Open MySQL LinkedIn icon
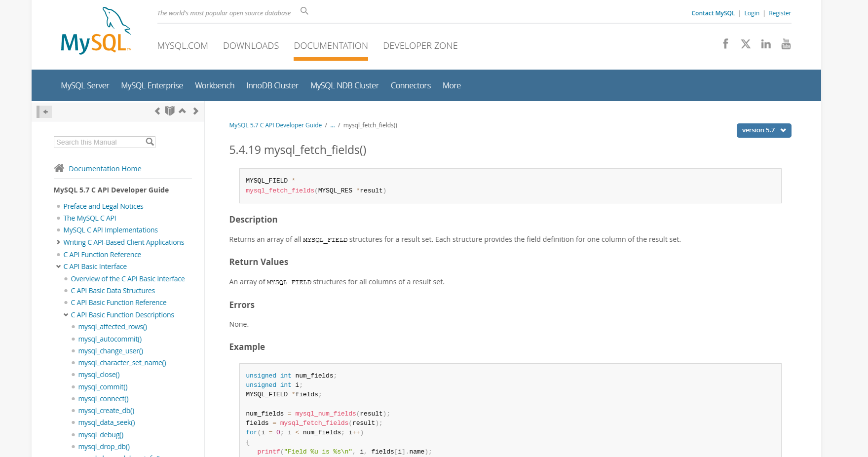 coord(766,44)
